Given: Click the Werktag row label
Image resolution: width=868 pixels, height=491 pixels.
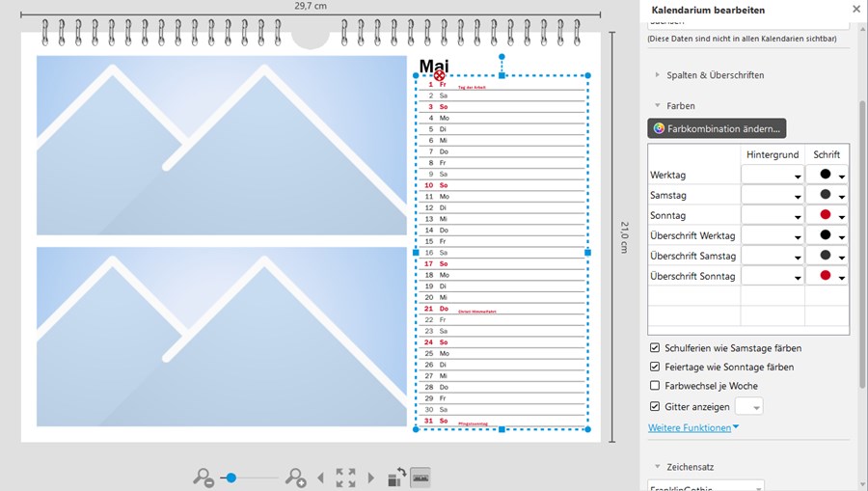Looking at the screenshot, I should click(x=667, y=175).
